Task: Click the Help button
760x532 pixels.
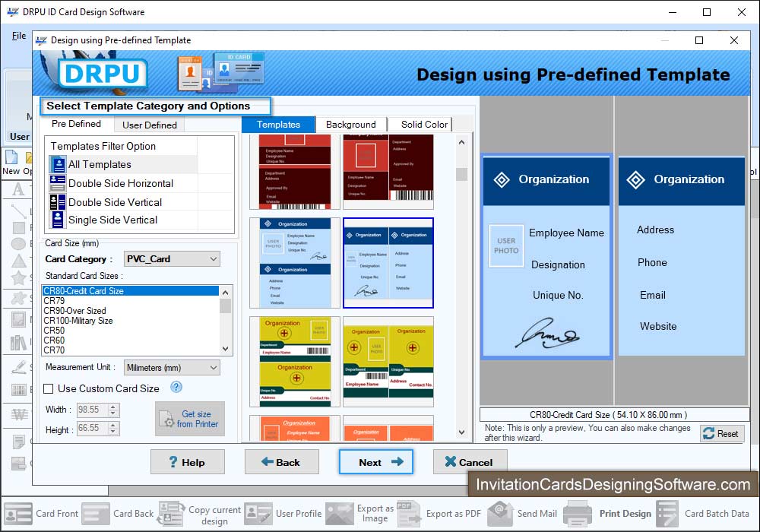Action: (x=188, y=462)
